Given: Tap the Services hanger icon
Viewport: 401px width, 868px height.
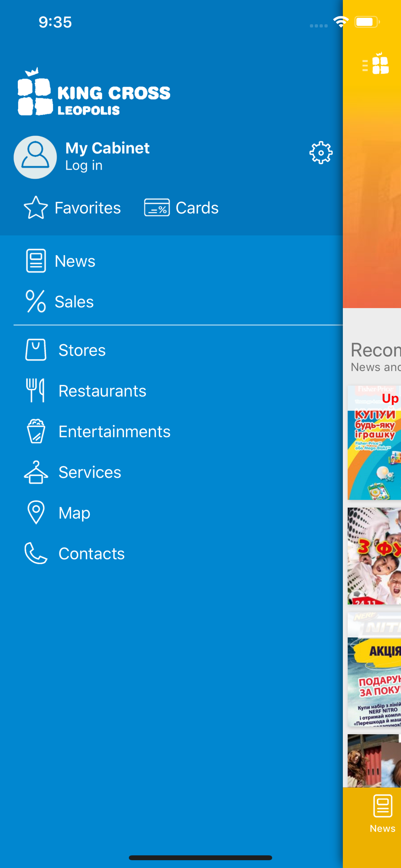Looking at the screenshot, I should tap(36, 472).
